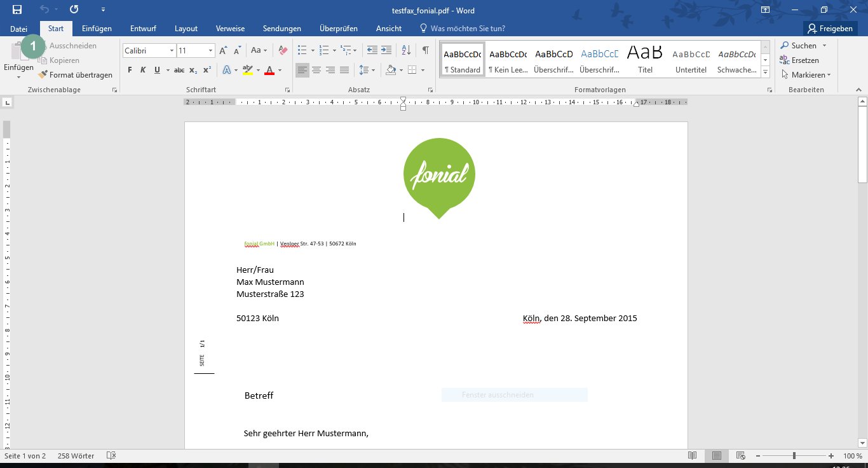Screen dimensions: 868x468
Task: Increase font size with the larger A icon
Action: pyautogui.click(x=223, y=50)
